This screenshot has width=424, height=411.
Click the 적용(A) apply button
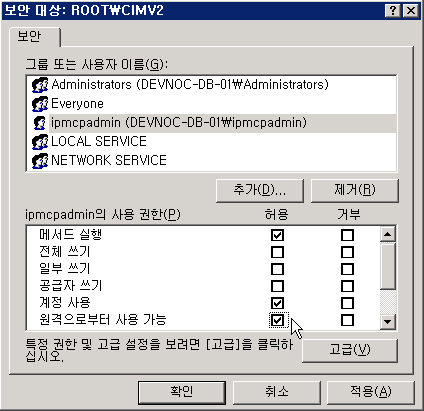(x=371, y=392)
